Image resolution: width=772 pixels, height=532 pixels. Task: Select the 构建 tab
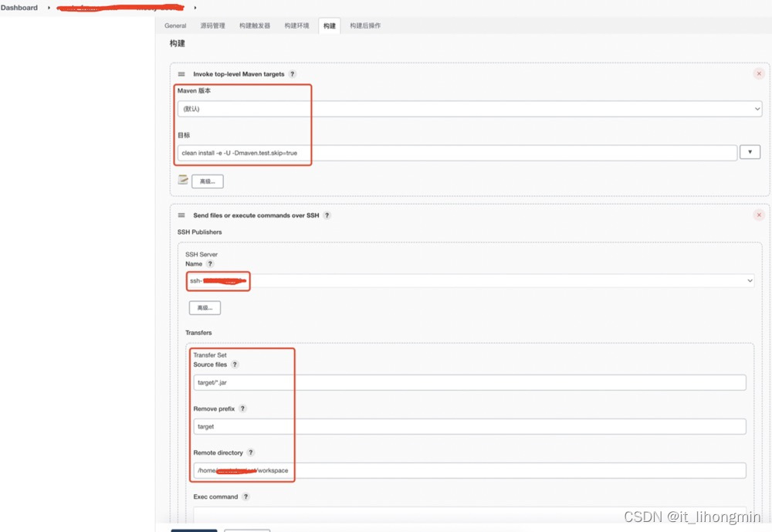330,25
